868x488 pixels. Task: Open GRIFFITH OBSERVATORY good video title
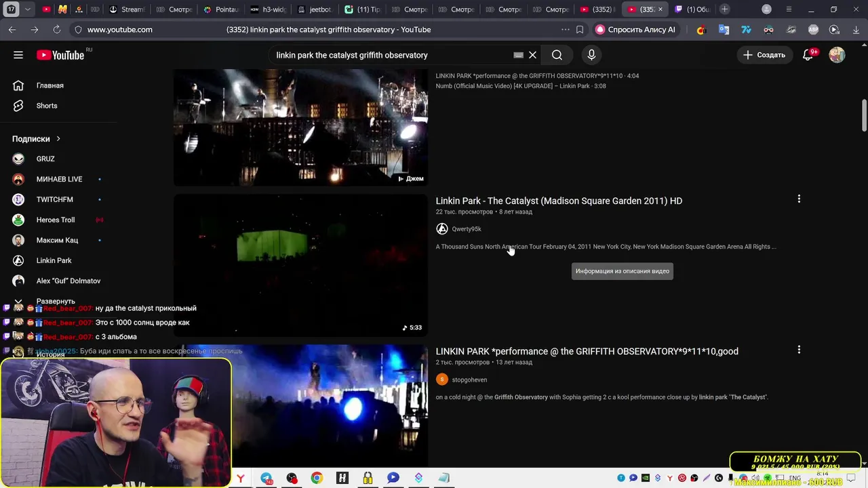click(x=587, y=351)
